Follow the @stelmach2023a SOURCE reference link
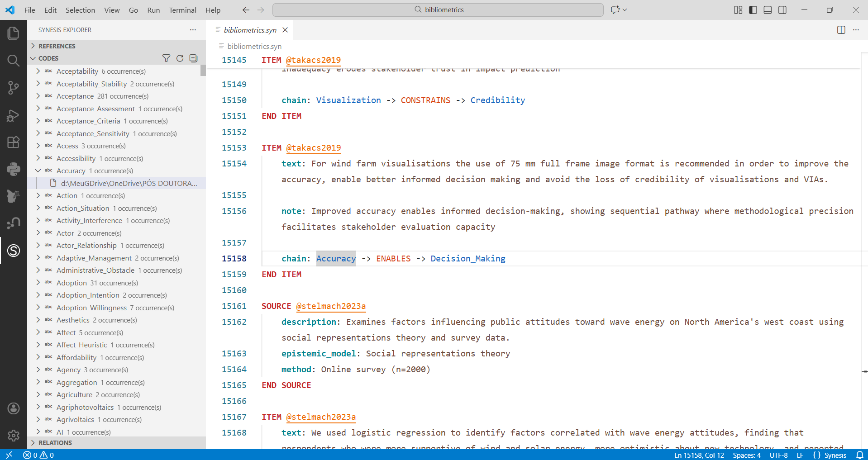Image resolution: width=868 pixels, height=460 pixels. point(330,306)
